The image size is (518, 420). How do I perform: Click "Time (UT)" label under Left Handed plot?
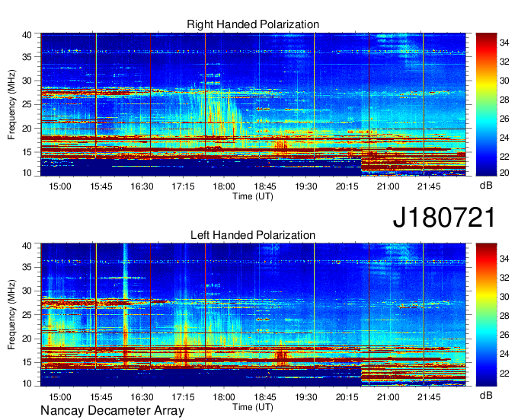point(253,407)
